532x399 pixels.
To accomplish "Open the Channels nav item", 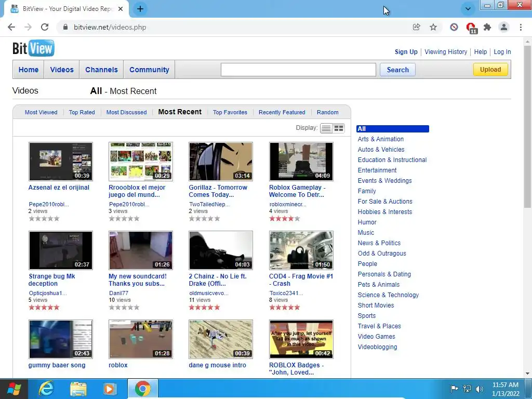I will pos(101,70).
